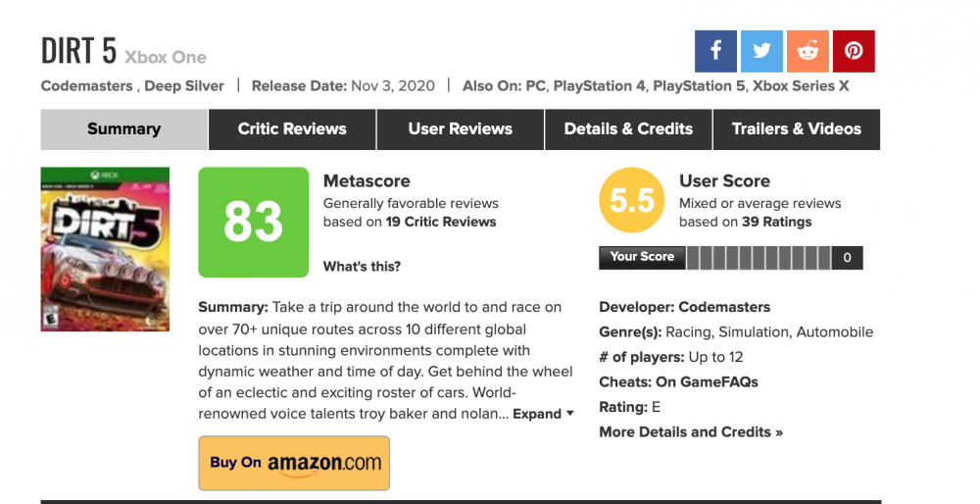
Task: Expand the full game summary text
Action: 543,414
